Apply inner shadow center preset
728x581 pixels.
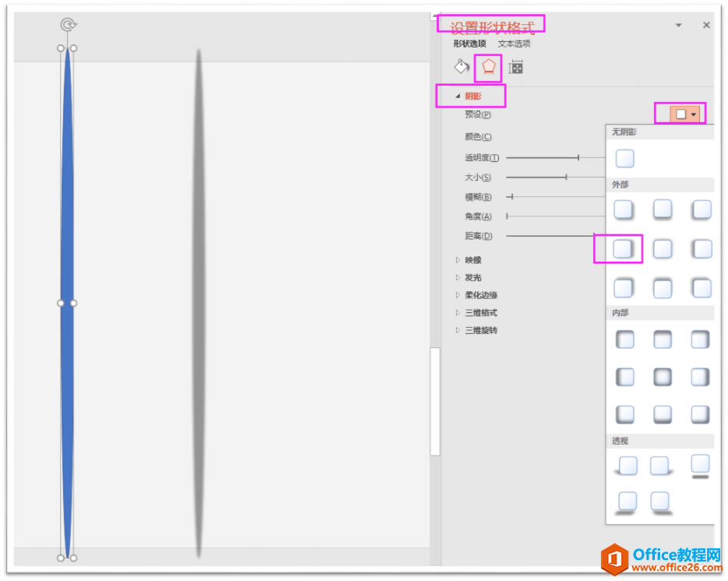click(663, 377)
